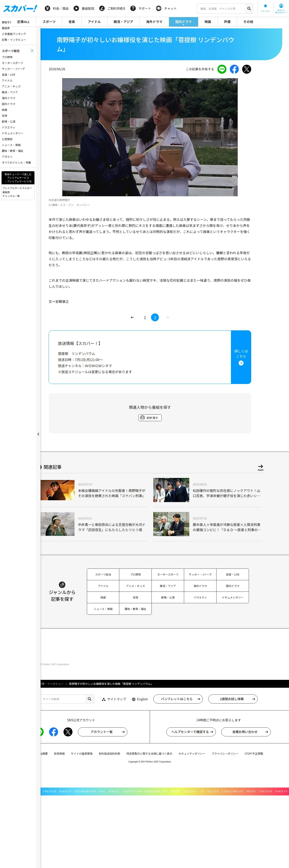
Task: Open 公営競技 in sidebar
Action: 7,139
